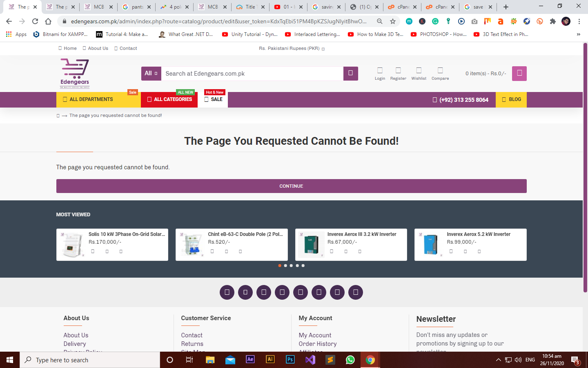Click the search submit button
Viewport: 588px width, 368px height.
click(x=350, y=74)
